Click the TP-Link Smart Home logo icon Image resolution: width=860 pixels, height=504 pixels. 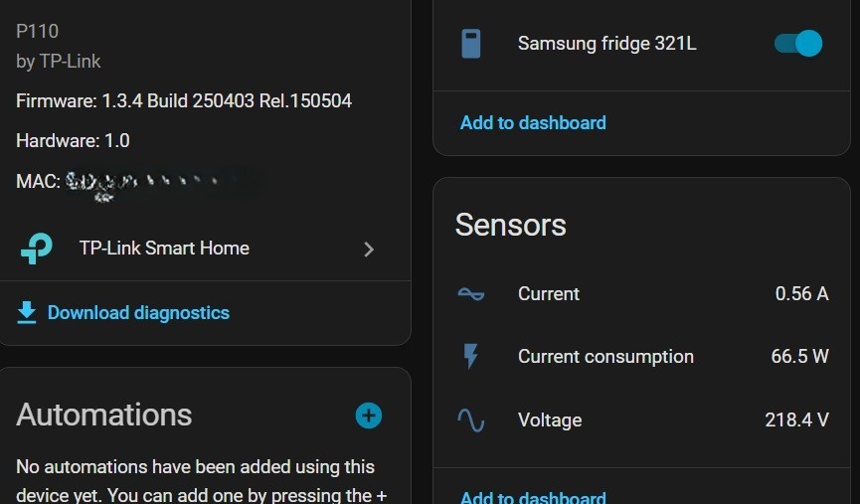point(37,249)
